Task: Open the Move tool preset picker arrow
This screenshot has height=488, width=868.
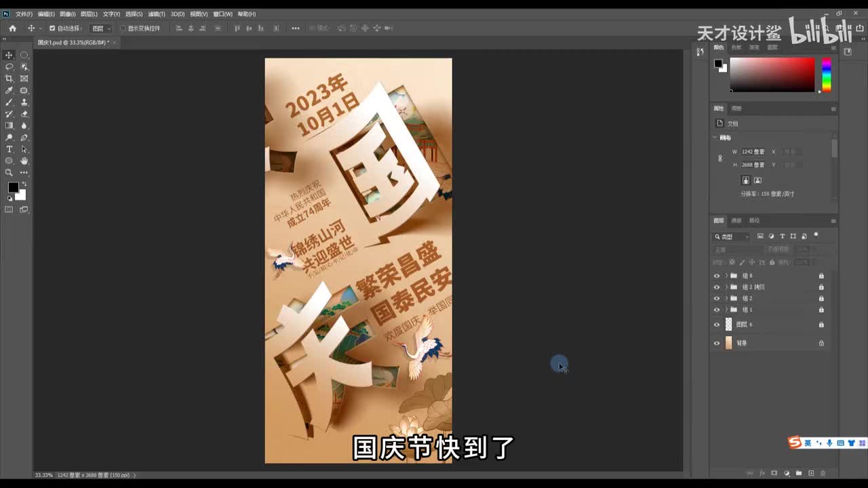Action: coord(41,28)
